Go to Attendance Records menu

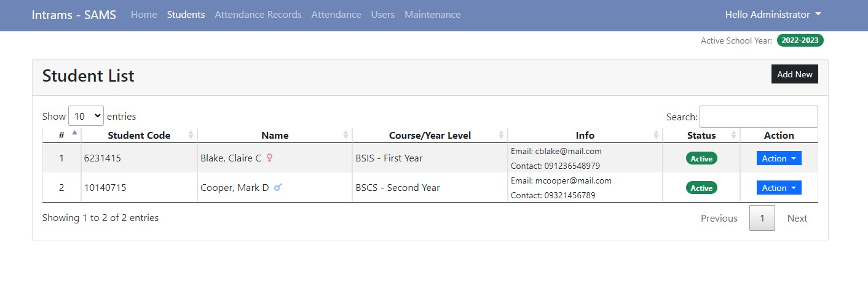pos(258,15)
